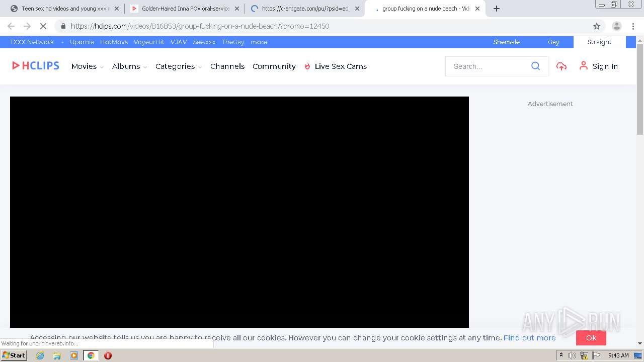Click the Sign In link

599,66
